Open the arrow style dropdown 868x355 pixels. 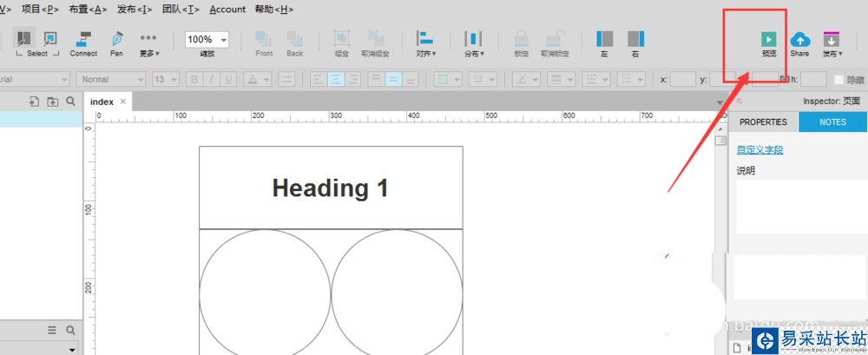pyautogui.click(x=631, y=79)
